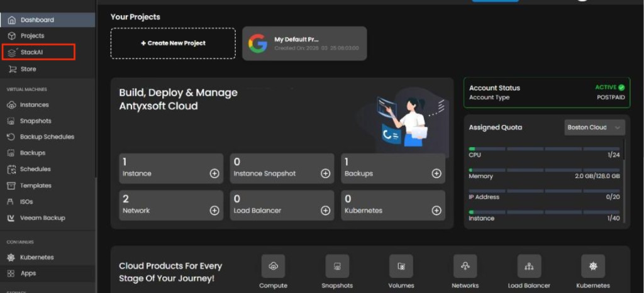Click the Instances cloud icon in sidebar
The width and height of the screenshot is (644, 293).
point(11,104)
